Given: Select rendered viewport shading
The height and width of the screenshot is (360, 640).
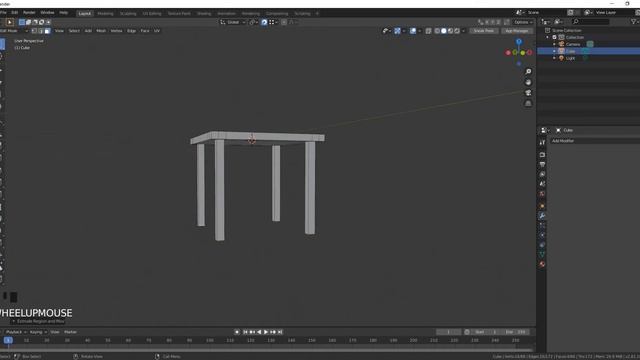Looking at the screenshot, I should pos(457,31).
